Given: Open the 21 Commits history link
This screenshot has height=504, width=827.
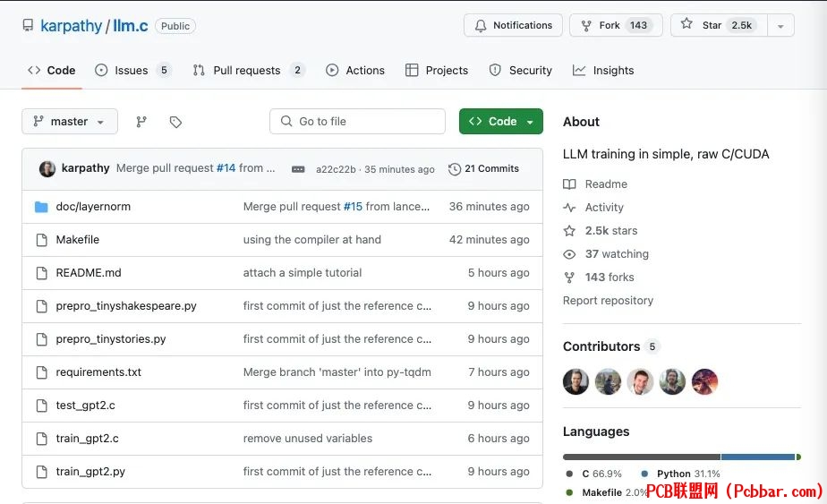Looking at the screenshot, I should (x=483, y=169).
